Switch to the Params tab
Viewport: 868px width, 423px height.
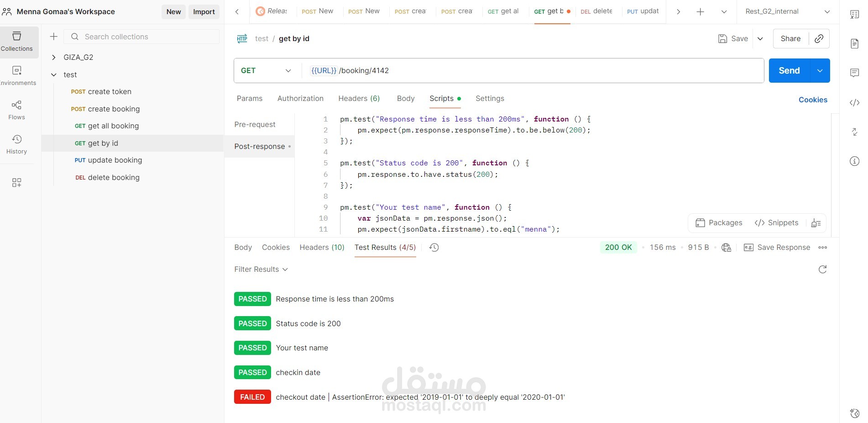coord(250,98)
